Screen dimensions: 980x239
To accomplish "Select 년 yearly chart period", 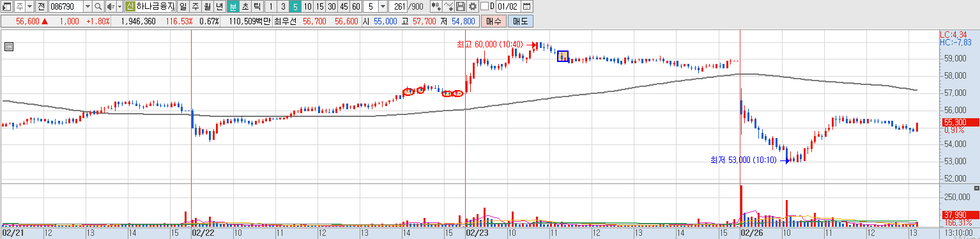I will pyautogui.click(x=219, y=6).
